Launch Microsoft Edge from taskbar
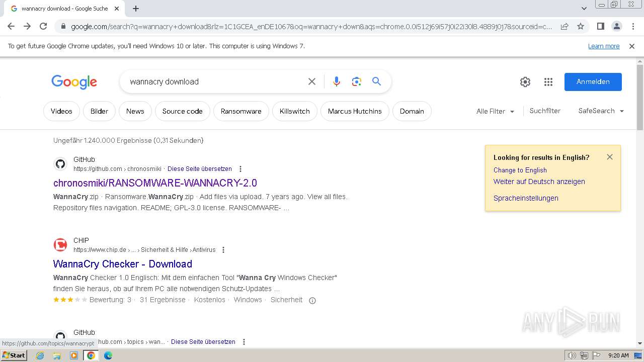Image resolution: width=644 pixels, height=362 pixels. point(108,355)
